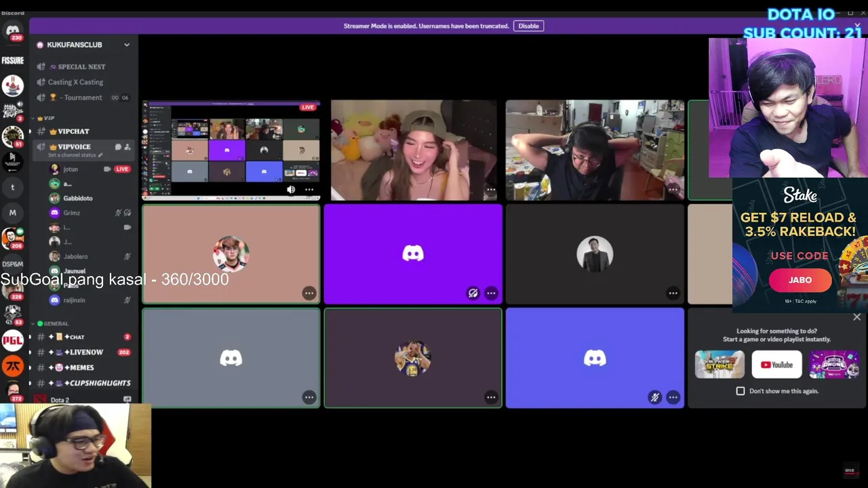The height and width of the screenshot is (488, 868).
Task: Click muted mic icon on Jabolero row
Action: pyautogui.click(x=127, y=257)
